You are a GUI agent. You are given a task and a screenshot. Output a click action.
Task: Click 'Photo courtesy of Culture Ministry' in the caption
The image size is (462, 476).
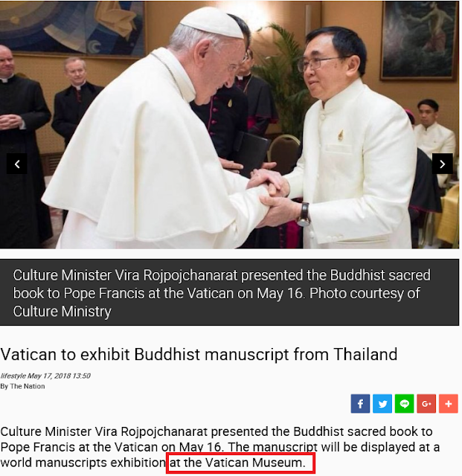coord(216,303)
